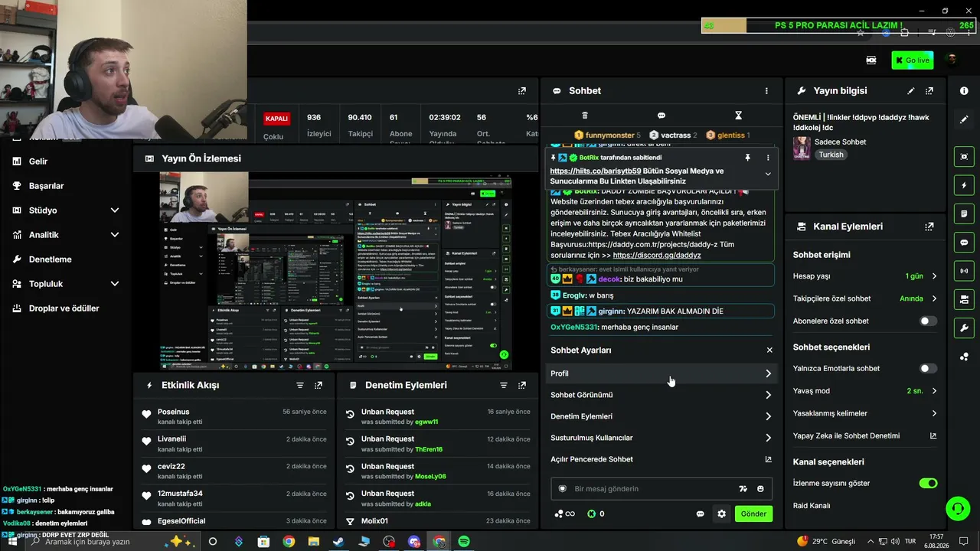Open the support headset button

tap(957, 508)
